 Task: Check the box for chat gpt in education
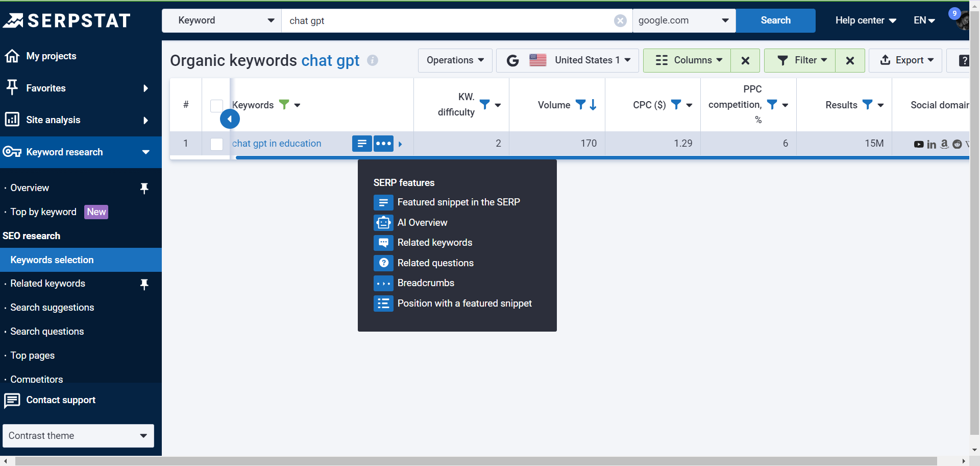click(217, 144)
